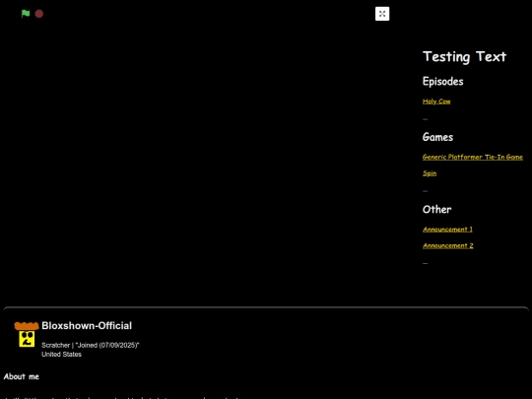Click the Testing Text title
Screen dimensions: 532x399
[x=464, y=57]
